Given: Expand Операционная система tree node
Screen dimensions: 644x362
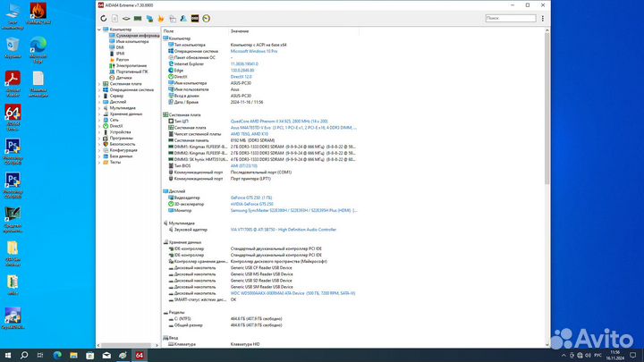Looking at the screenshot, I should coord(99,89).
